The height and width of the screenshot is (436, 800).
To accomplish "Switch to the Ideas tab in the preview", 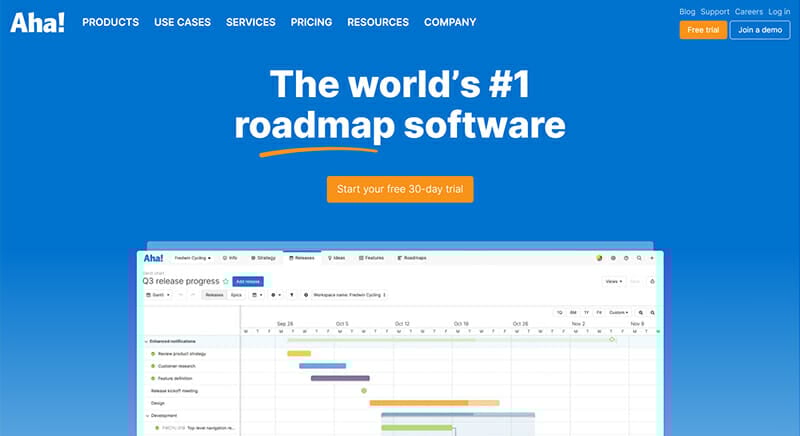I will pos(337,258).
